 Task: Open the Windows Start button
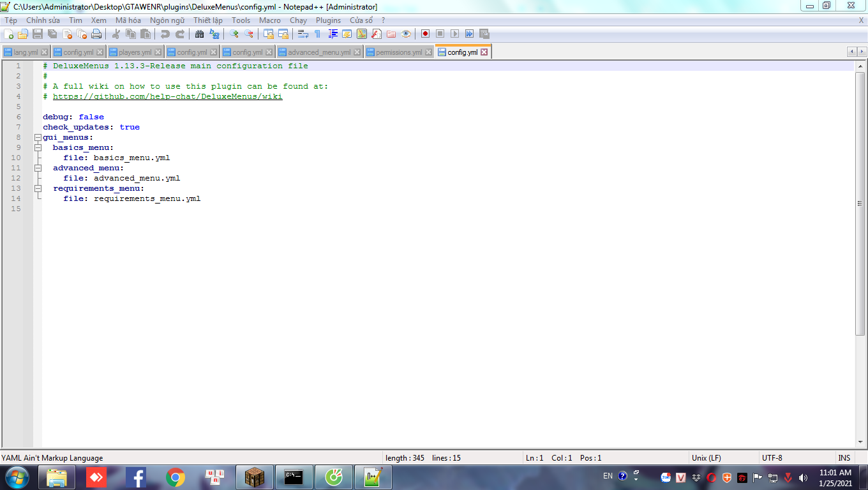[x=16, y=477]
